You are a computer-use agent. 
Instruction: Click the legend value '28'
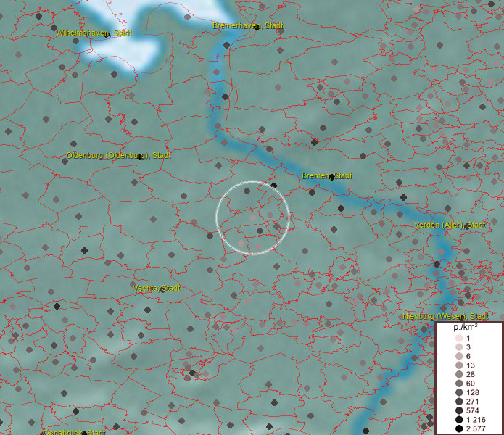(470, 374)
